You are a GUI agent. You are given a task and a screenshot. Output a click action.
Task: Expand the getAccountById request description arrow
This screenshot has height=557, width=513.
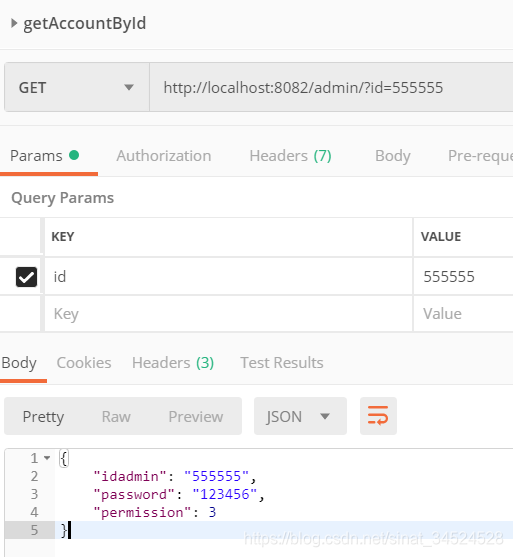(x=14, y=23)
